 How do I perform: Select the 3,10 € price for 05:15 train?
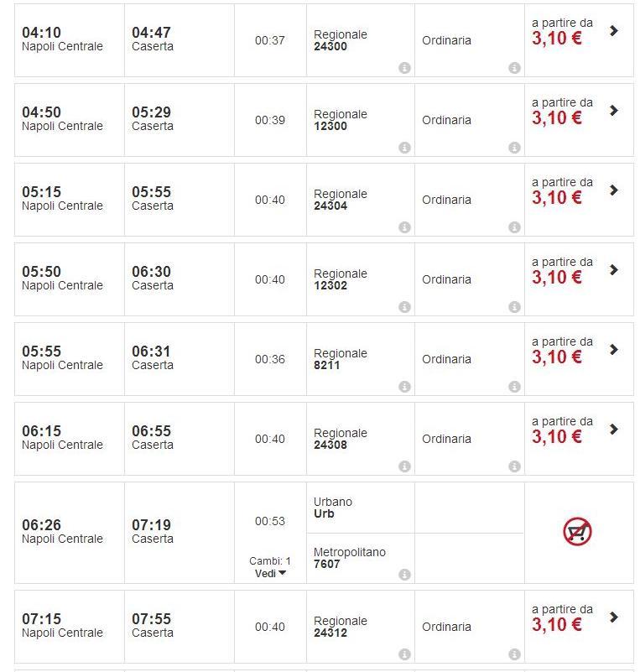pyautogui.click(x=557, y=198)
